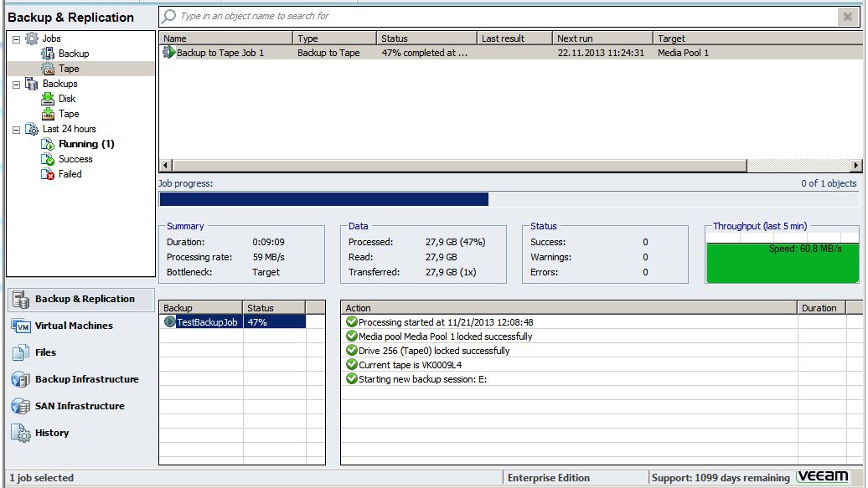Image resolution: width=868 pixels, height=488 pixels.
Task: Sort jobs by Last result column
Action: point(514,39)
